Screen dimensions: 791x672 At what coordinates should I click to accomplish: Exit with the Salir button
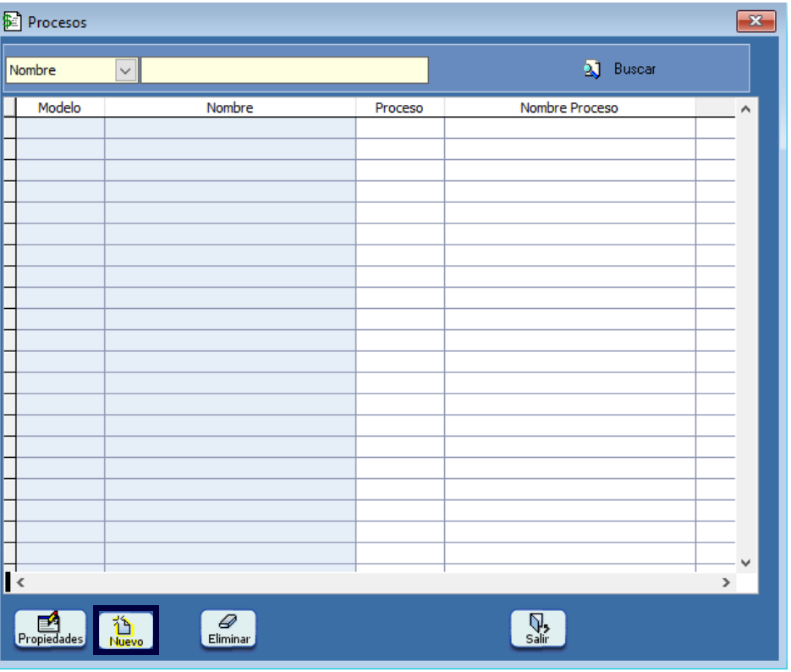(538, 629)
